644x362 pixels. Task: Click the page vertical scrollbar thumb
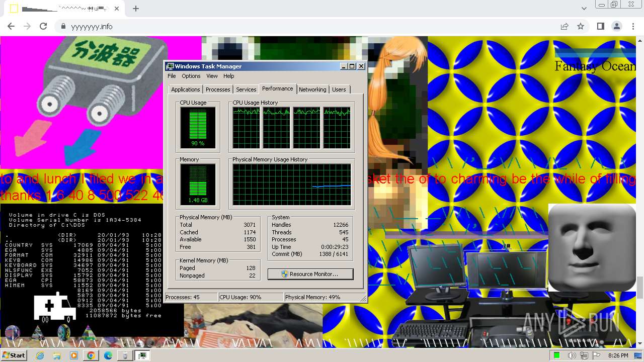click(x=640, y=287)
